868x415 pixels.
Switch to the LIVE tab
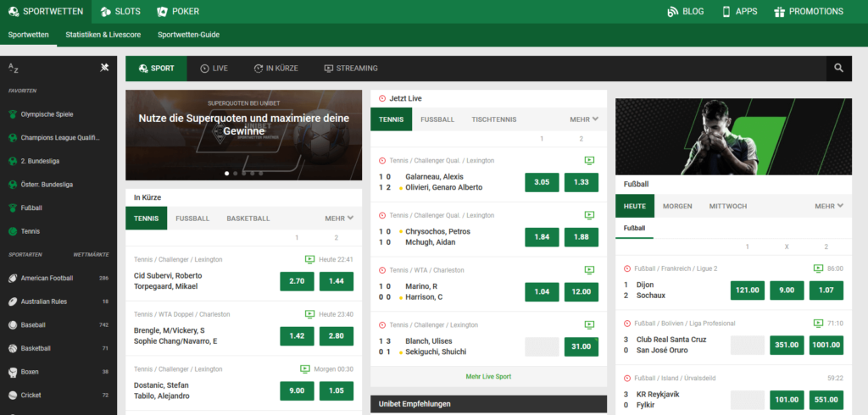[214, 69]
